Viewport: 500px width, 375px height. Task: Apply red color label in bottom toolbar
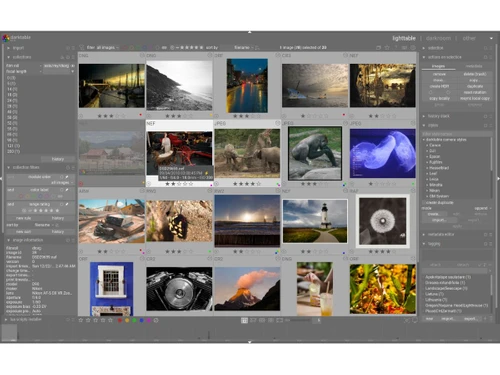[120, 320]
